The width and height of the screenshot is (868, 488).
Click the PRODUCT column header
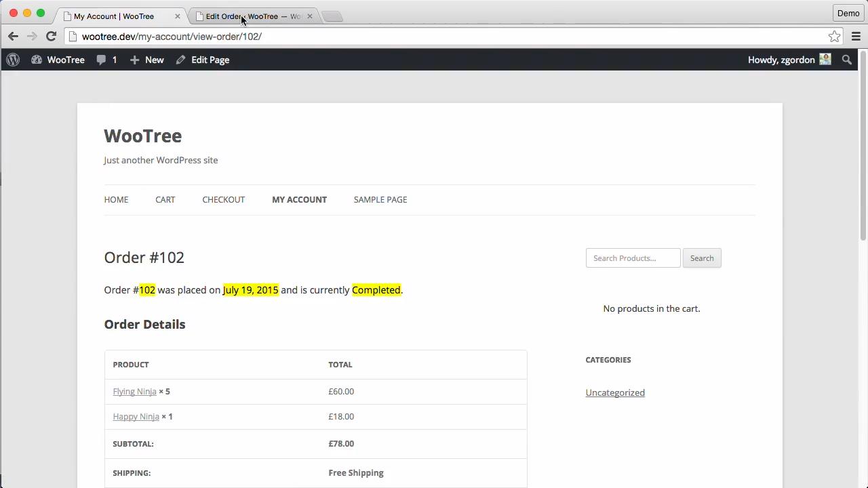click(x=131, y=365)
